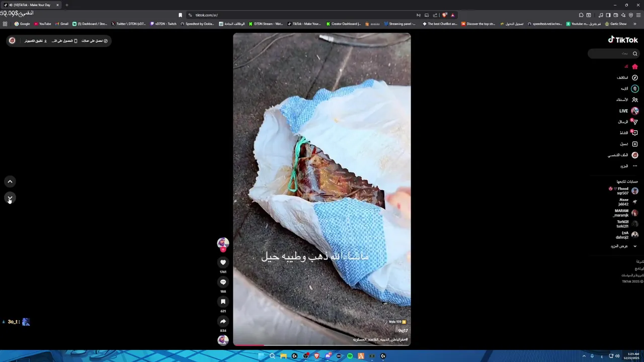644x362 pixels.
Task: Expand the see more accounts chevron
Action: [x=635, y=246]
